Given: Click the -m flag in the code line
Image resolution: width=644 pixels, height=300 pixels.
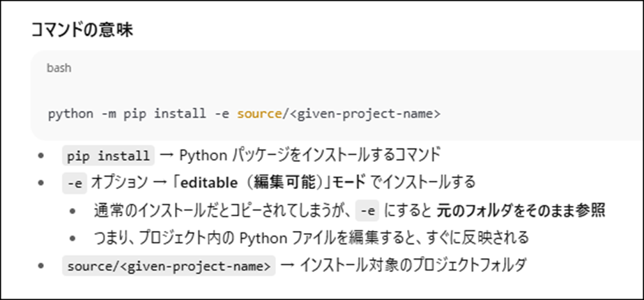Looking at the screenshot, I should click(x=108, y=114).
